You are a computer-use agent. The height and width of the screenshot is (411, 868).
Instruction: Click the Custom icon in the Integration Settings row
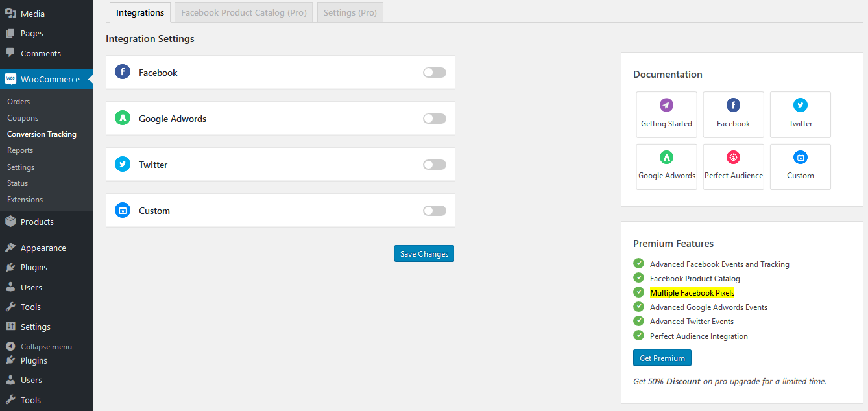click(x=123, y=210)
